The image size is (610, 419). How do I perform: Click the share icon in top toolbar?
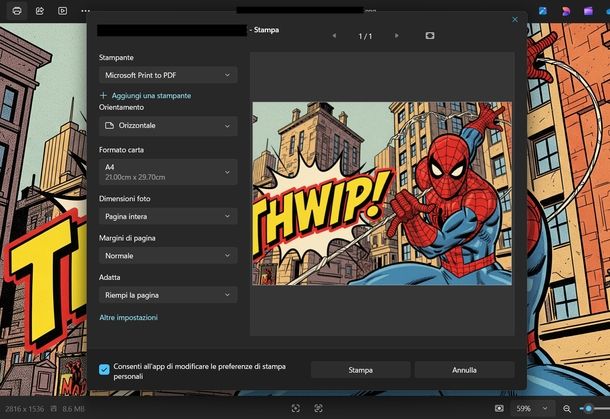[x=40, y=11]
